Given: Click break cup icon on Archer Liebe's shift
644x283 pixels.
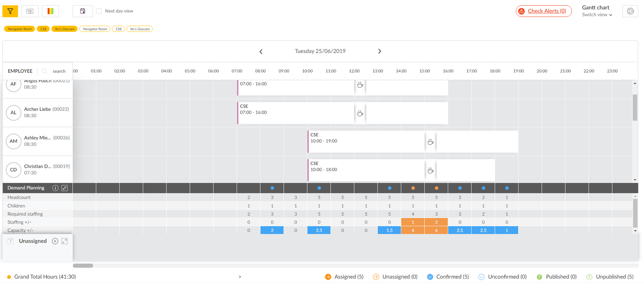Looking at the screenshot, I should [x=360, y=113].
